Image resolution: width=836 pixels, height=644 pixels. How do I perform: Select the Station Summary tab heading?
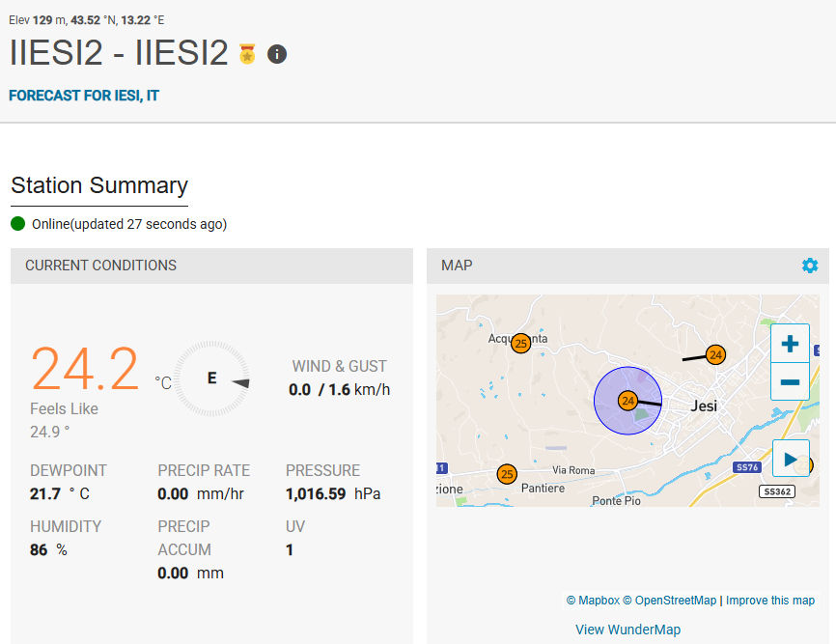point(99,185)
